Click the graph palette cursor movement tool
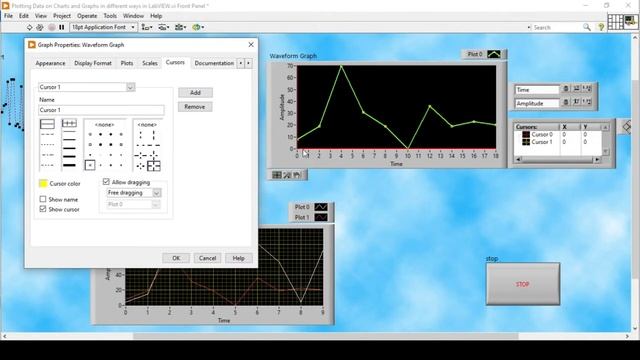This screenshot has height=360, width=640. pos(277,175)
